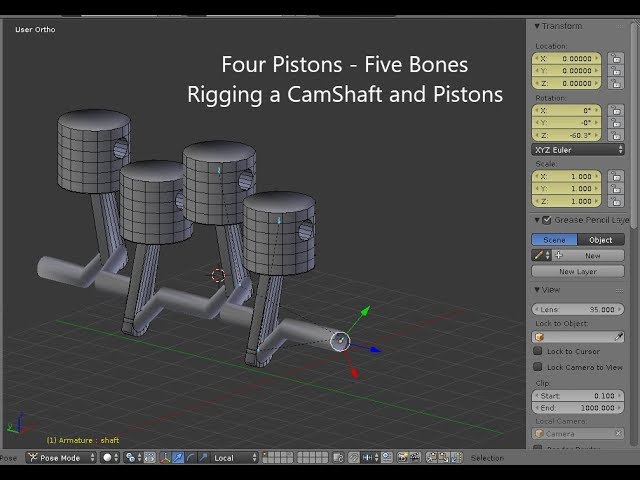Viewport: 640px width, 480px height.
Task: Click the Lock to Object field
Action: 578,337
